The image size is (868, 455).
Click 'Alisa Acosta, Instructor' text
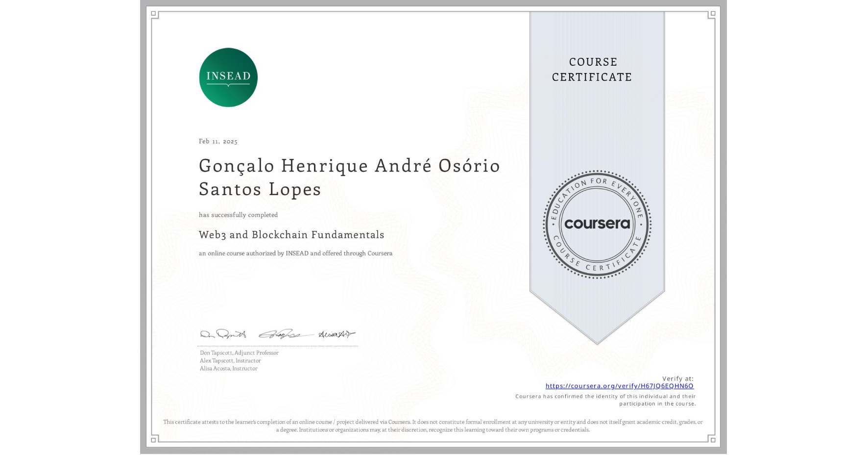228,369
